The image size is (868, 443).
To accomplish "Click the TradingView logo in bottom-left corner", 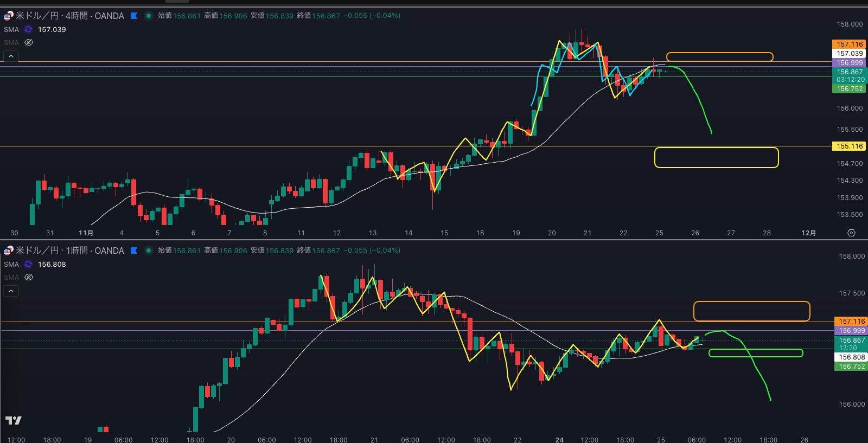I will point(14,420).
